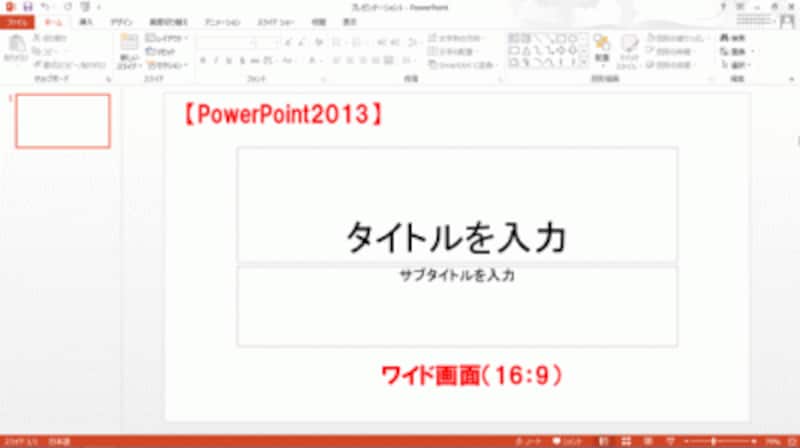This screenshot has width=800, height=448.
Task: Collapse the ribbon with the arrow
Action: [x=791, y=79]
